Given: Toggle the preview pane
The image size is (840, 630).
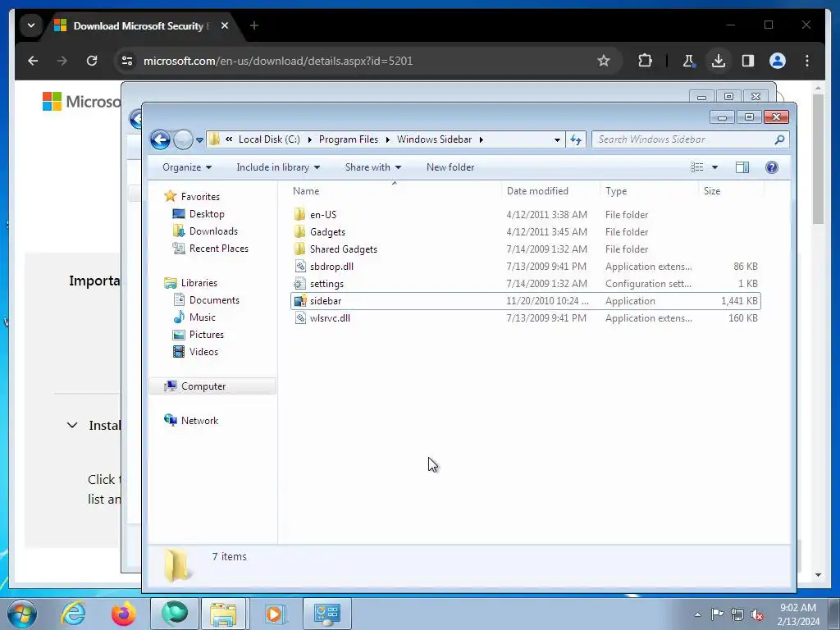Looking at the screenshot, I should click(x=742, y=167).
